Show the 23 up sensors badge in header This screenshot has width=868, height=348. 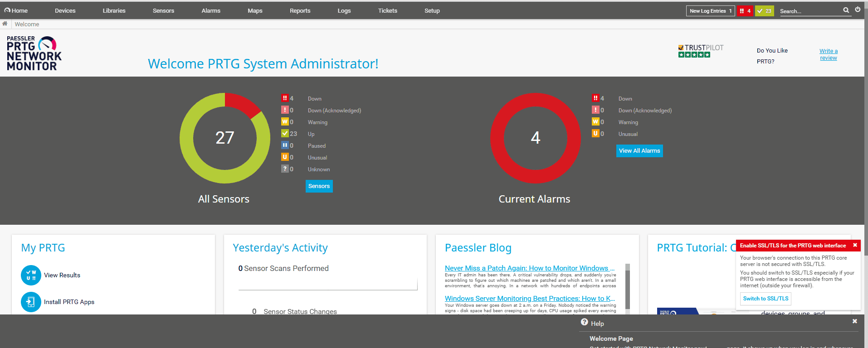click(x=764, y=11)
